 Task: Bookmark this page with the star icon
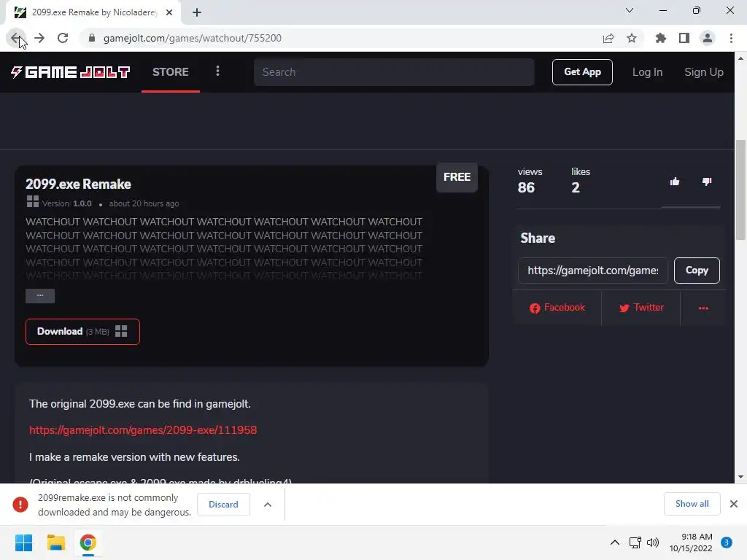632,38
